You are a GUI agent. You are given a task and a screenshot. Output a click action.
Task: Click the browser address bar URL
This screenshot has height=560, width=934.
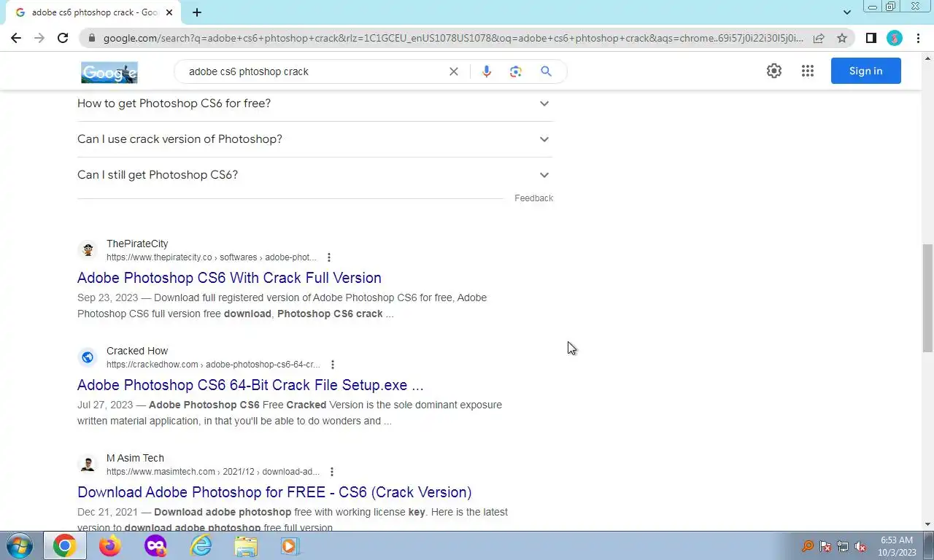click(x=452, y=38)
